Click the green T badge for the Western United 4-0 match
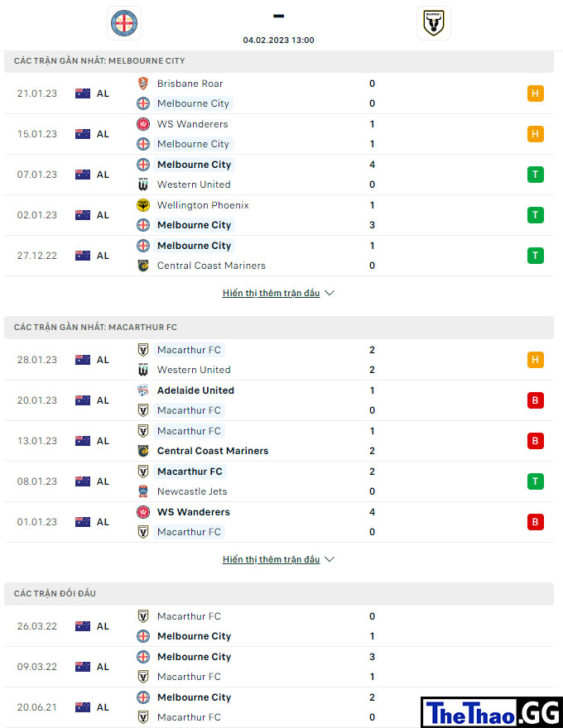This screenshot has width=563, height=728. tap(535, 175)
